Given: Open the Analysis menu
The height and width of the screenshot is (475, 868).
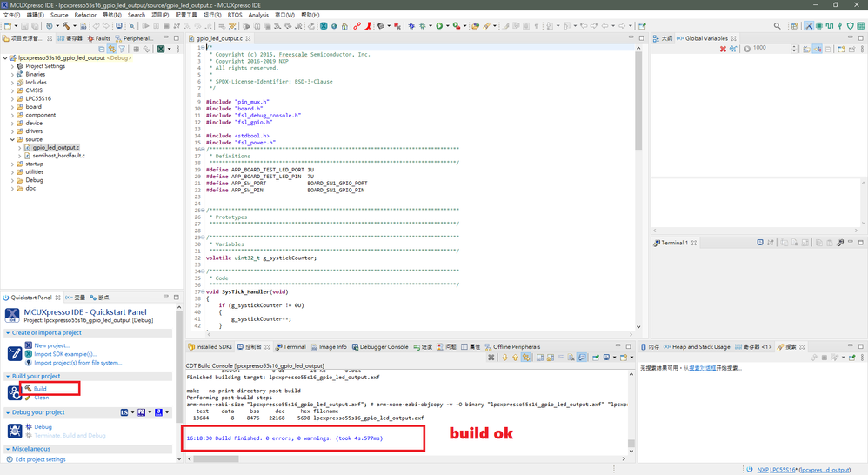Looking at the screenshot, I should click(x=258, y=15).
